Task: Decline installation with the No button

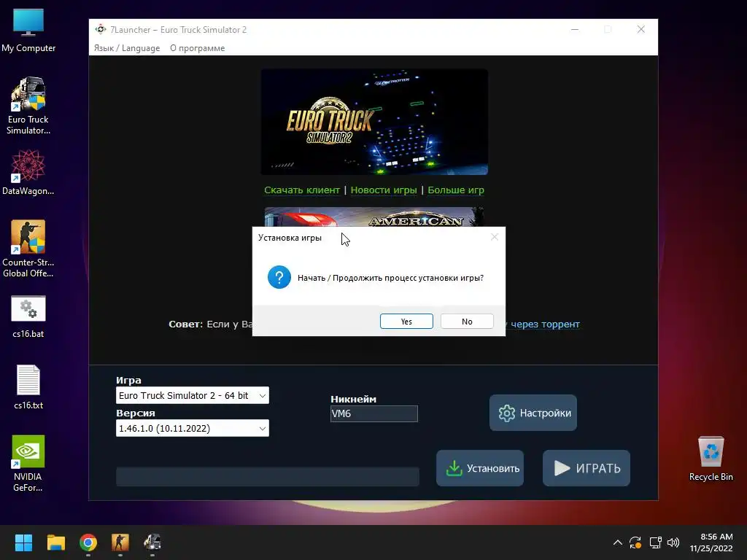Action: coord(467,322)
